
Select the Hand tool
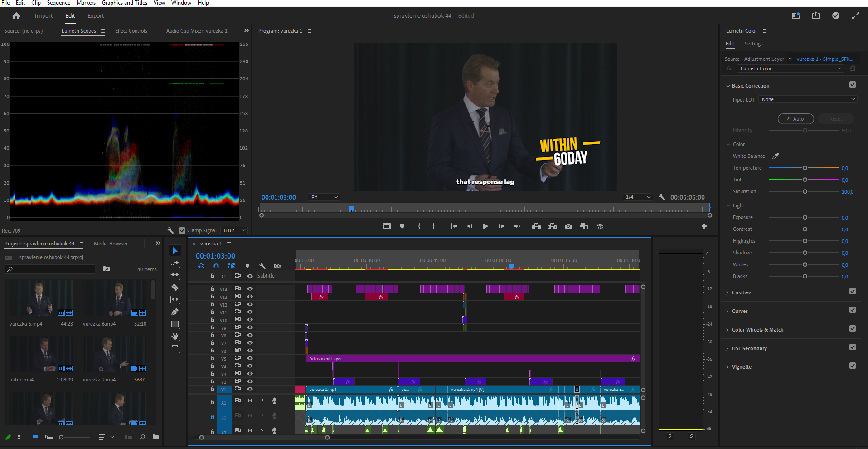click(x=175, y=336)
